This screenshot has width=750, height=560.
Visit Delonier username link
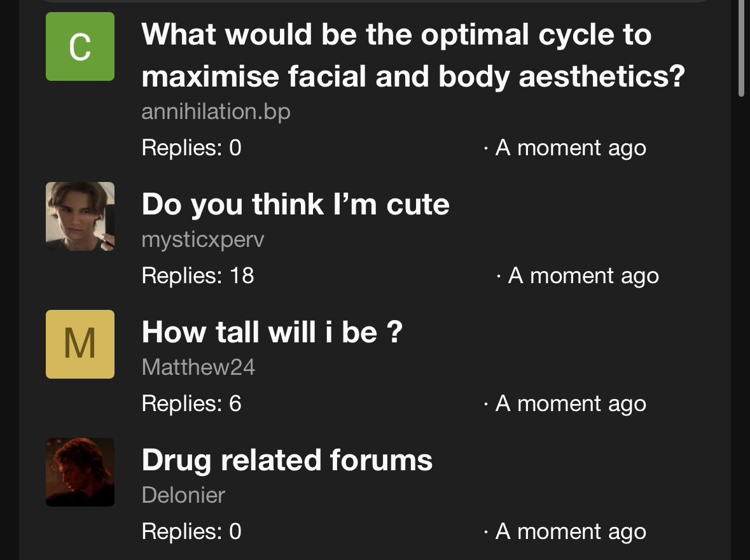(183, 495)
